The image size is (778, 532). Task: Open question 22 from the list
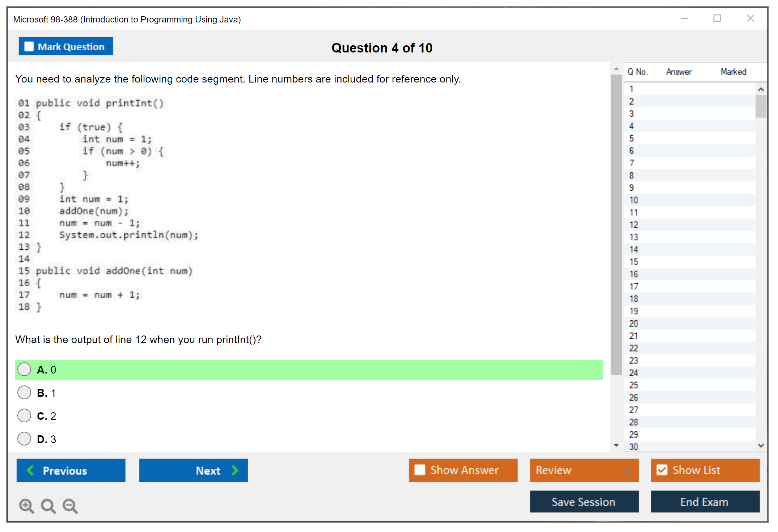(x=634, y=348)
